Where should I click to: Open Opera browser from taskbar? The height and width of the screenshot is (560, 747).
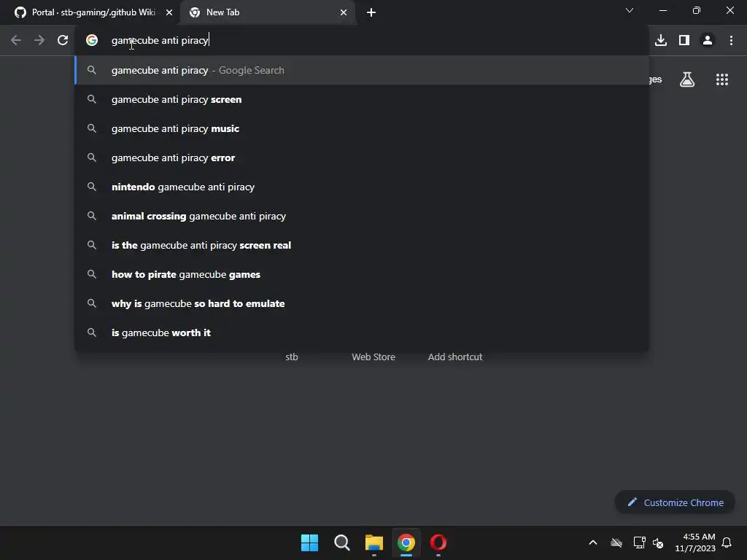[438, 542]
